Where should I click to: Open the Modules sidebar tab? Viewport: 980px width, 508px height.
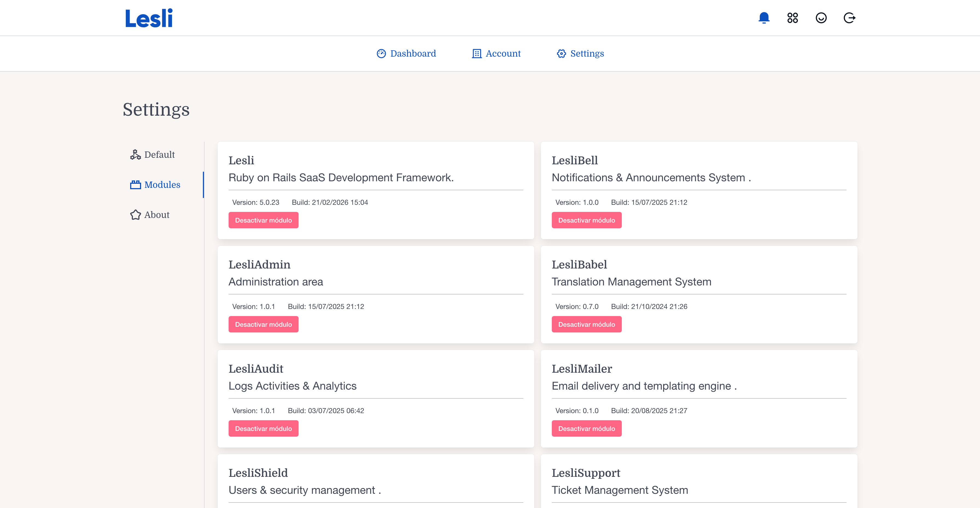tap(162, 185)
